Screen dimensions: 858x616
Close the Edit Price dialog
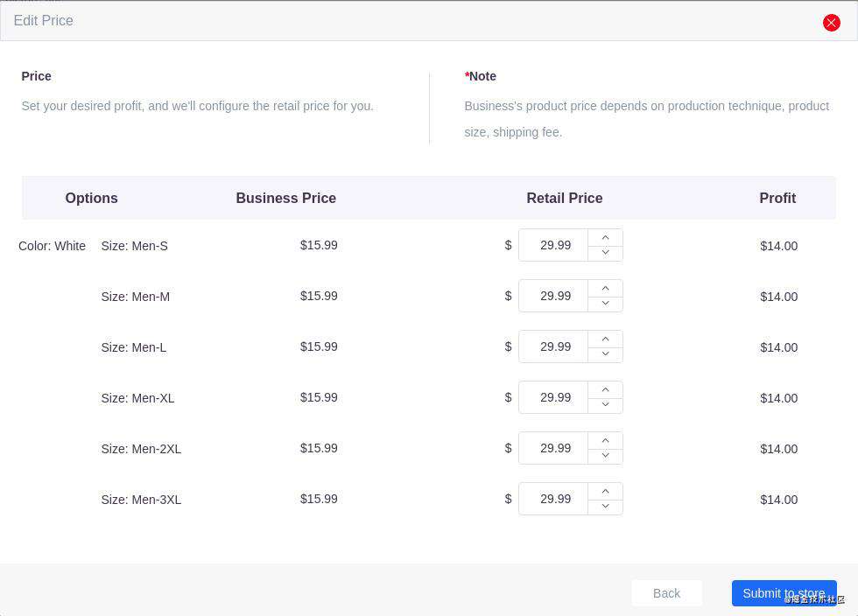(x=831, y=23)
